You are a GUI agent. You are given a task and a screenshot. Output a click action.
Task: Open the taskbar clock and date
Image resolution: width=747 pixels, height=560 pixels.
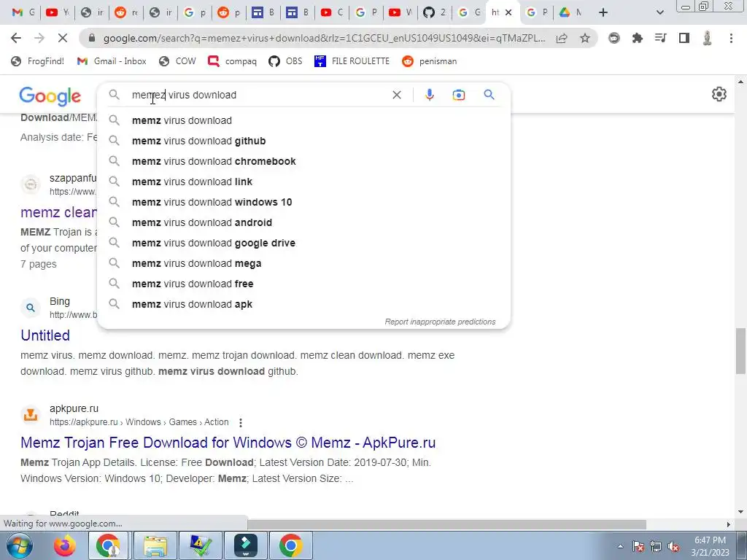[x=710, y=546]
